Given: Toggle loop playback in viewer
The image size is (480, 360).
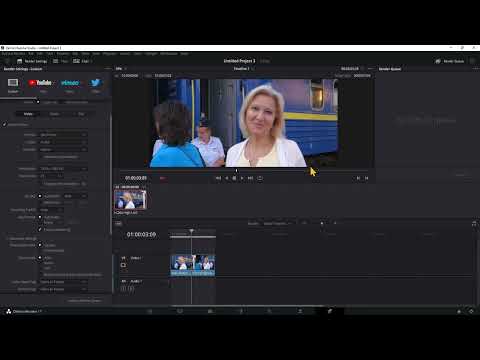Looking at the screenshot, I should 260,178.
